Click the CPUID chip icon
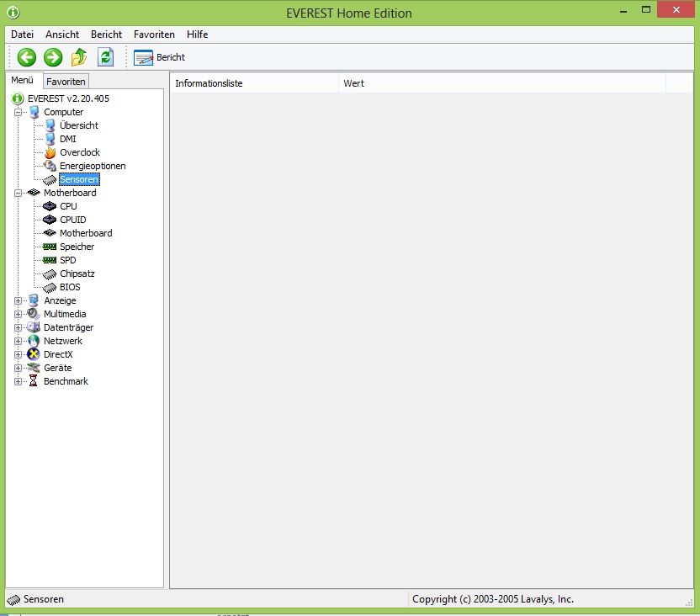This screenshot has height=616, width=700. click(x=50, y=220)
